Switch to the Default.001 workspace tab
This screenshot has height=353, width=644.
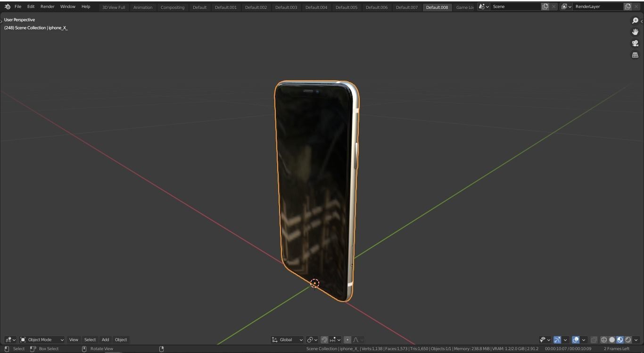pos(226,7)
